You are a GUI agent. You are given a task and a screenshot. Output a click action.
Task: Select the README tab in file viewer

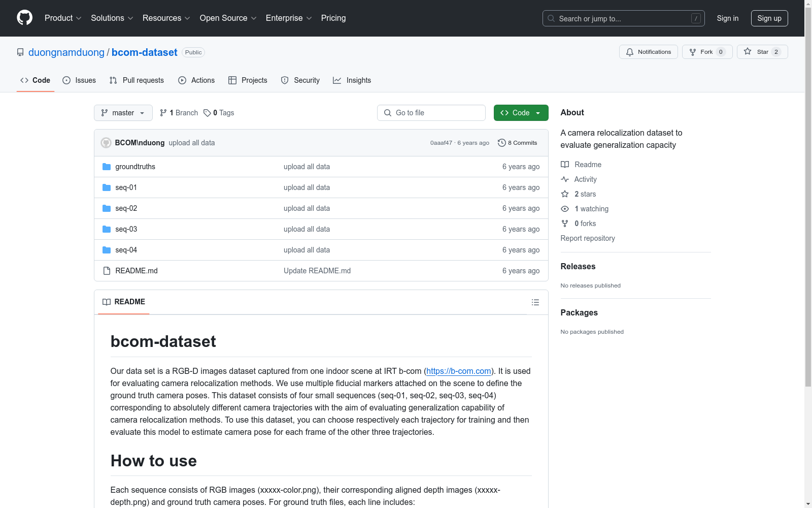(x=124, y=302)
